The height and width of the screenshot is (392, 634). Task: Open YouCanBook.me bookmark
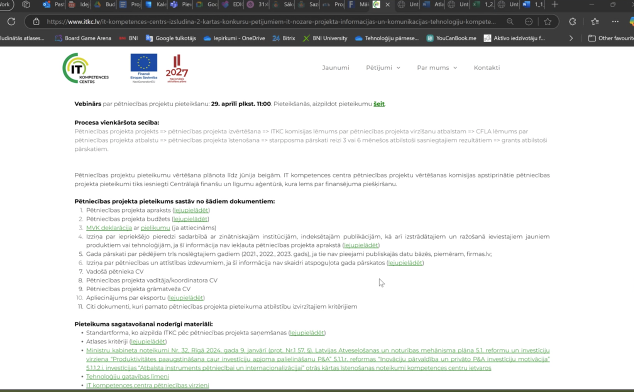pos(451,38)
